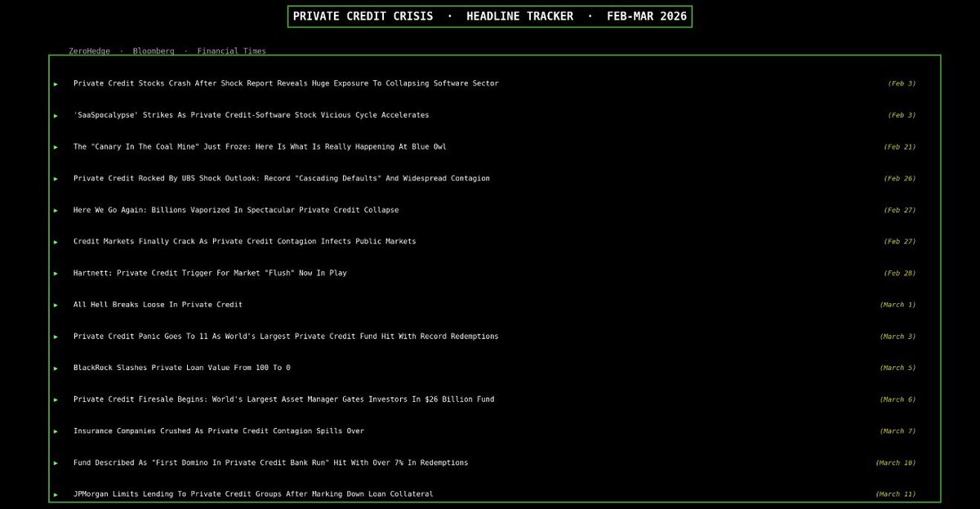Click the (March 11) date label
980x509 pixels.
[895, 494]
